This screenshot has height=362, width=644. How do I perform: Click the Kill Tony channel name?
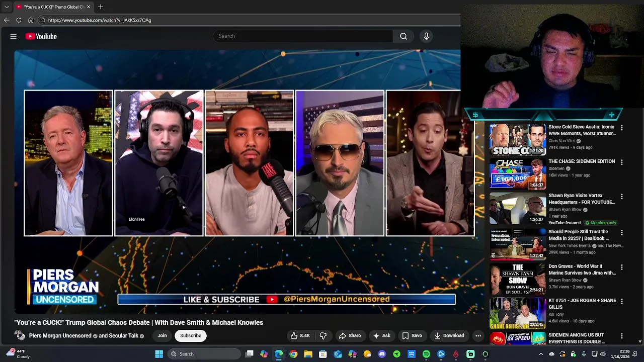(x=555, y=314)
